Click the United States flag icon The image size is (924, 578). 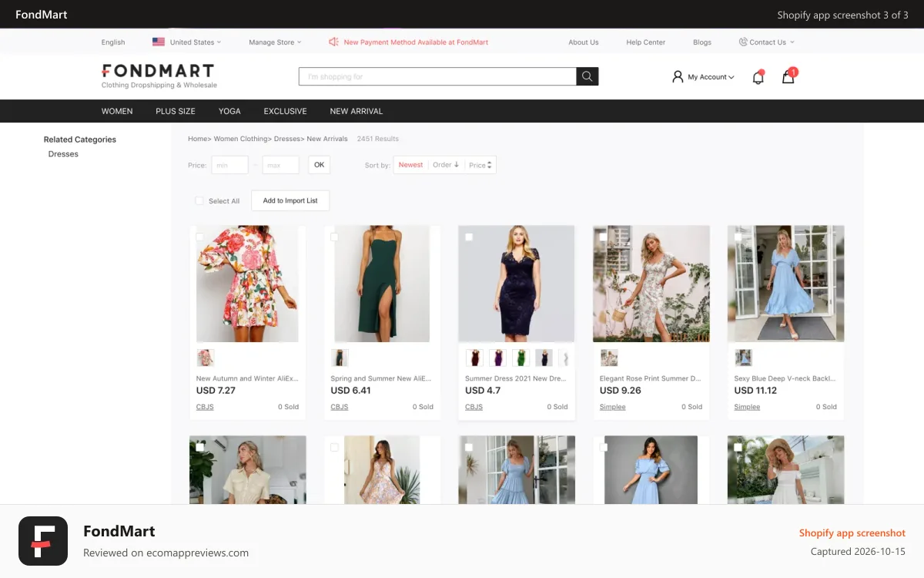[159, 42]
